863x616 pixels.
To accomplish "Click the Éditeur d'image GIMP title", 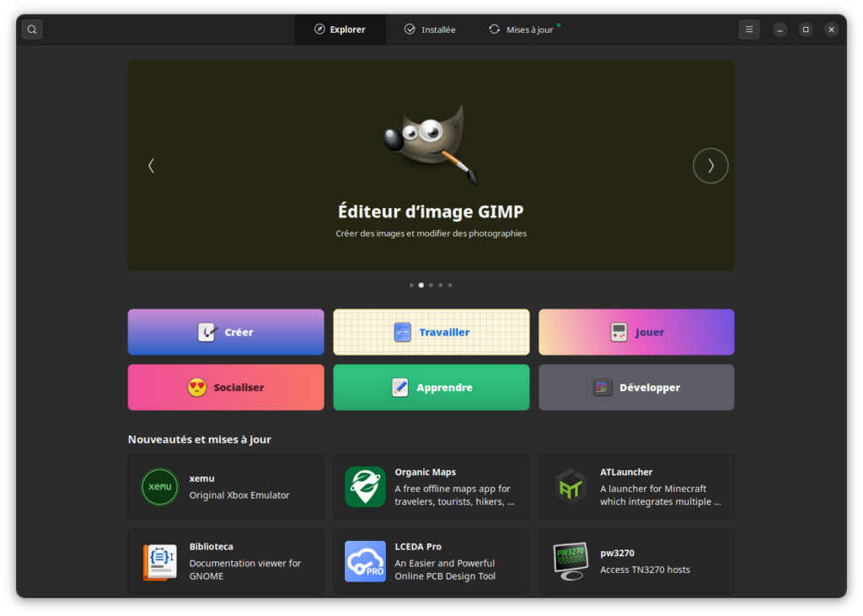I will point(431,212).
